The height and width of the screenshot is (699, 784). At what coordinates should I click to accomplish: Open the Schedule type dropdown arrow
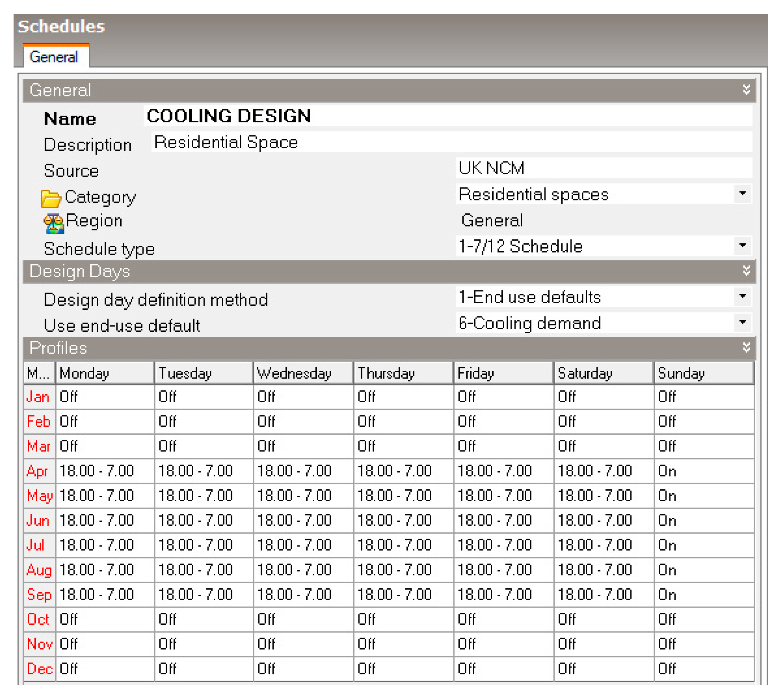pos(742,245)
